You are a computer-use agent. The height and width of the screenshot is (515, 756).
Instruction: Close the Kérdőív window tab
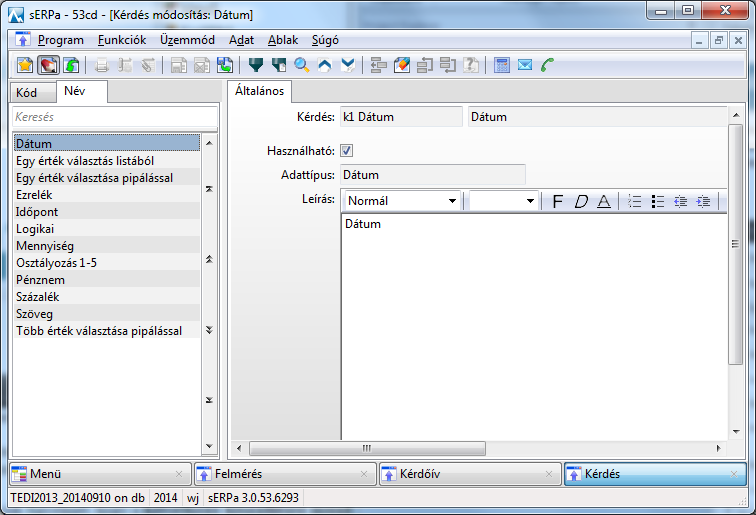pos(549,474)
